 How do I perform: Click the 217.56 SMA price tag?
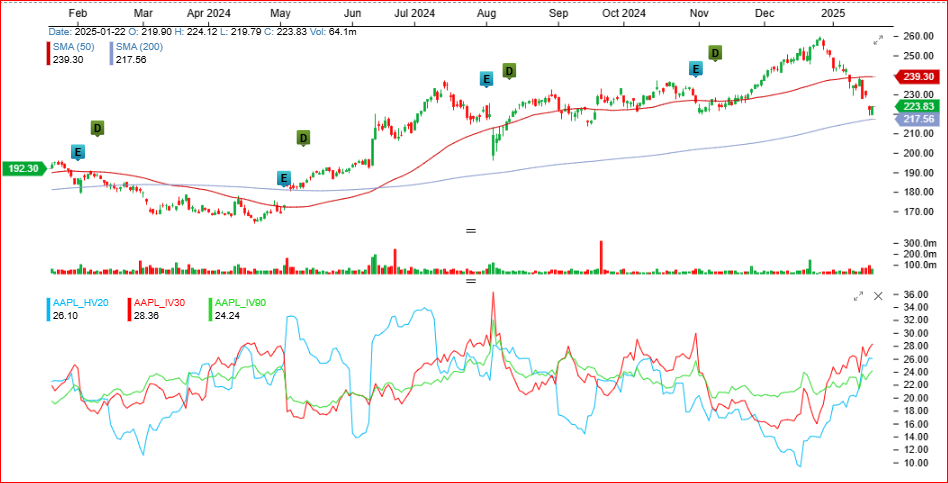pyautogui.click(x=917, y=120)
